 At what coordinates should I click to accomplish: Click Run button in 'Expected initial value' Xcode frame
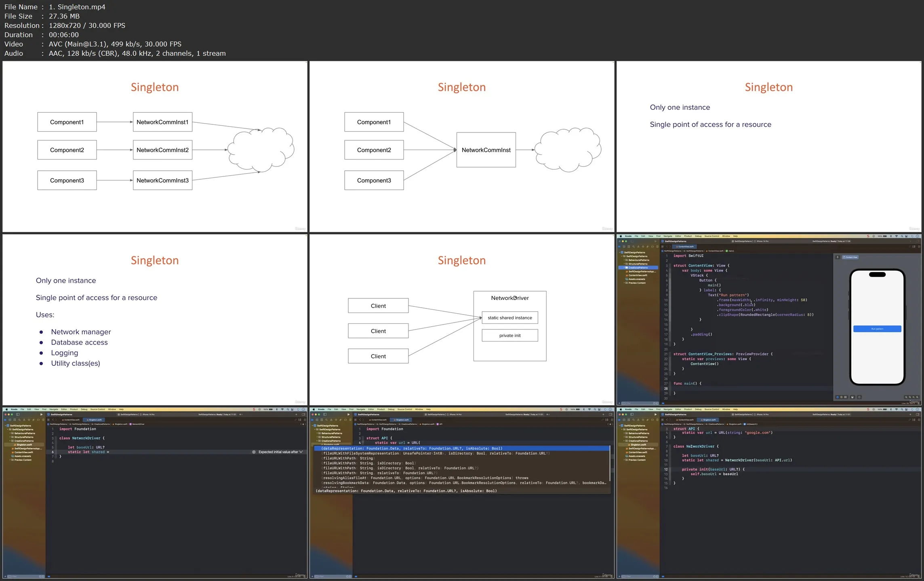(x=41, y=414)
